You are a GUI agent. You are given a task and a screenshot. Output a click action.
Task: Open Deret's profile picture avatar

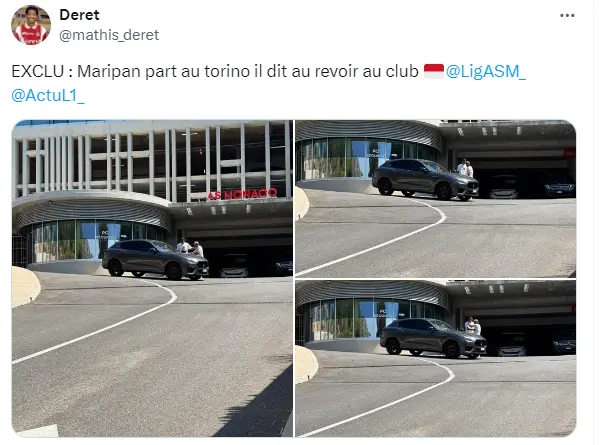[x=31, y=25]
